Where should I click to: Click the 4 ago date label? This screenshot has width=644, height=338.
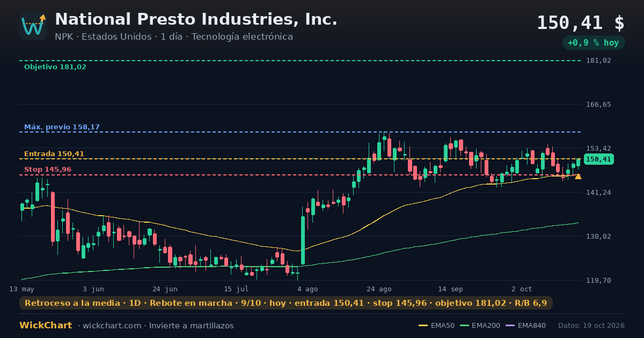tap(308, 289)
